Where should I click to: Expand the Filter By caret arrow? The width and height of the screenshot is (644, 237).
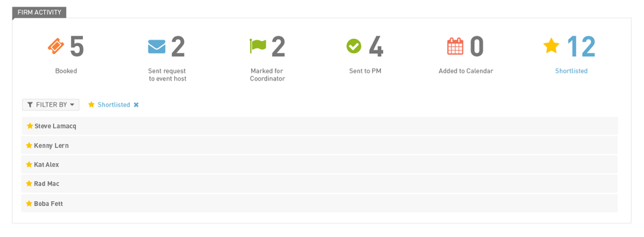72,105
